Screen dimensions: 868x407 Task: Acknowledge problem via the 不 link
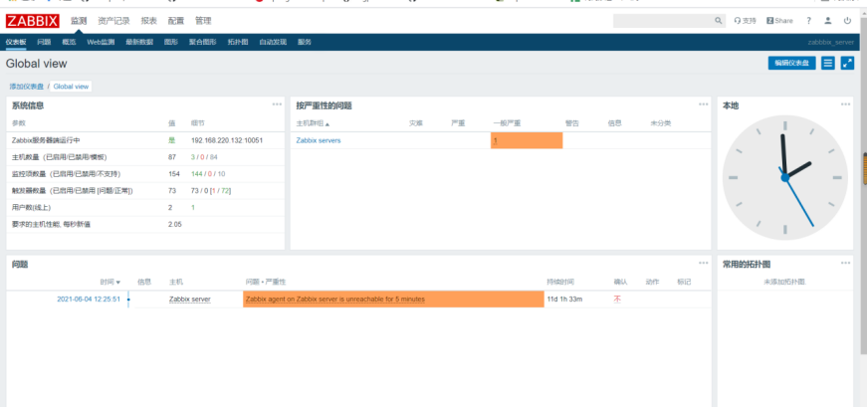coord(617,299)
